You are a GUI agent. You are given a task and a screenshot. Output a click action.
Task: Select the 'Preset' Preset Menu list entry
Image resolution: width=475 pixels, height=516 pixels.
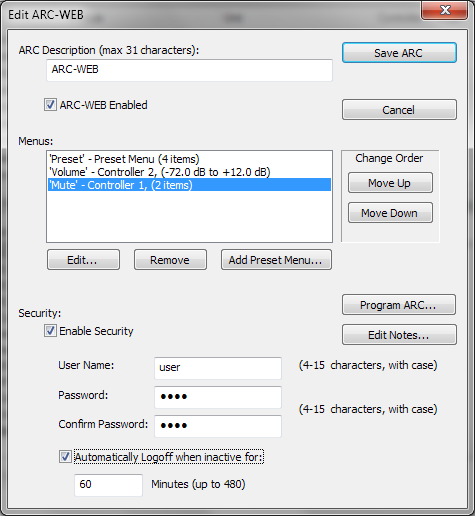(189, 159)
